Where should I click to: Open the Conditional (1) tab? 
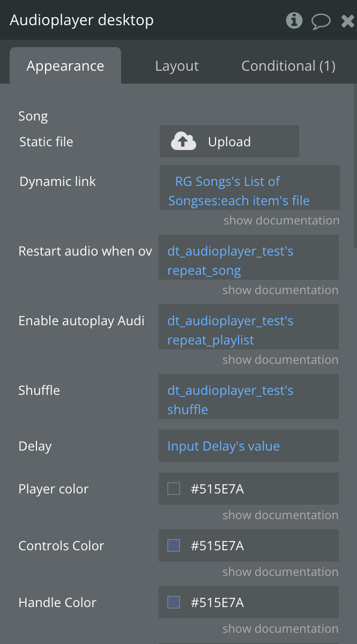click(288, 66)
